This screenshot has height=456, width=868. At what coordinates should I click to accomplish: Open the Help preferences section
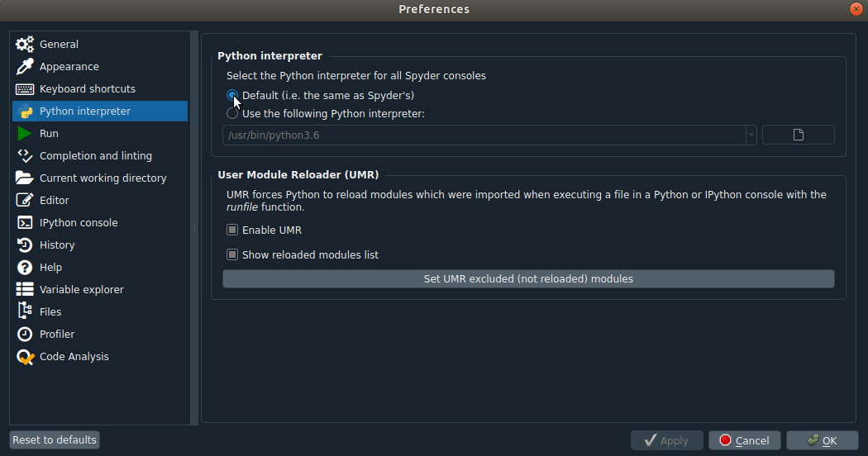tap(100, 268)
